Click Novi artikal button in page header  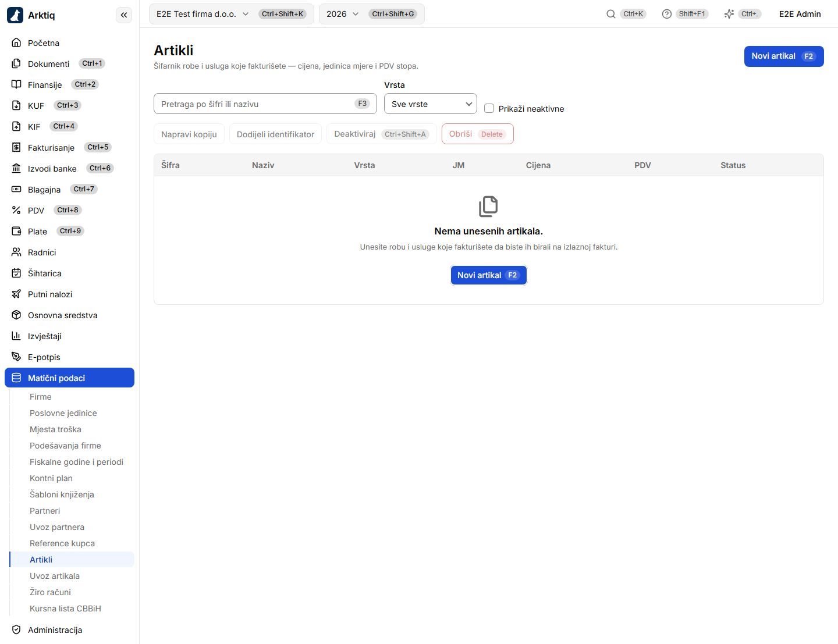click(784, 56)
